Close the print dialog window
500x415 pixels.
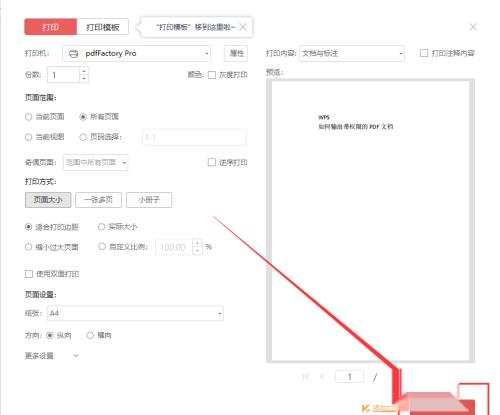pyautogui.click(x=473, y=27)
